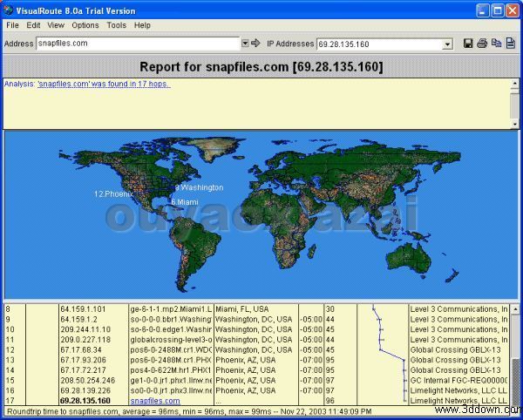523x420 pixels.
Task: Open the Help menu
Action: click(142, 25)
